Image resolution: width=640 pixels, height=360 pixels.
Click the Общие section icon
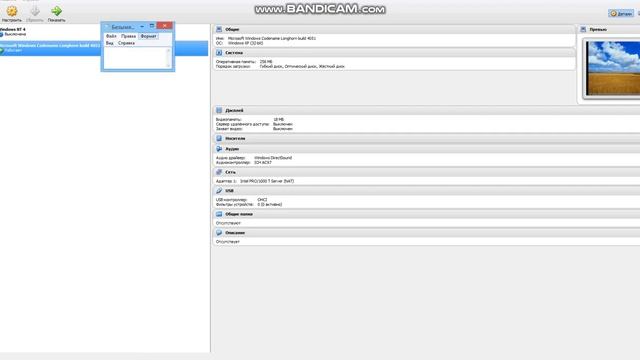tap(219, 29)
